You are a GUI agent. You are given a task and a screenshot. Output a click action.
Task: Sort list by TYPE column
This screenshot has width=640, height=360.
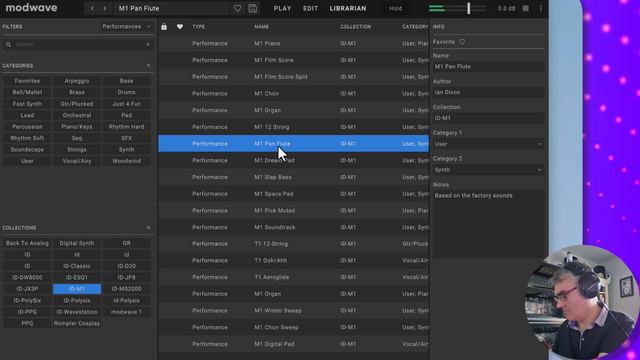coord(199,27)
